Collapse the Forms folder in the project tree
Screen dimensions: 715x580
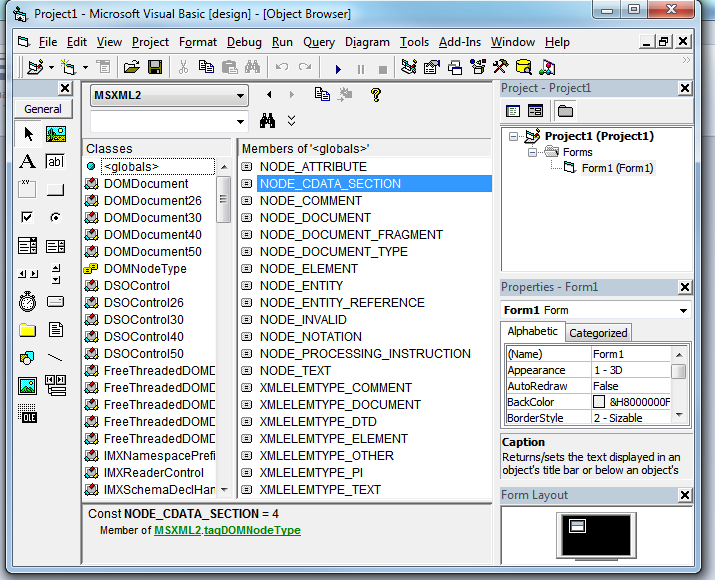(534, 152)
